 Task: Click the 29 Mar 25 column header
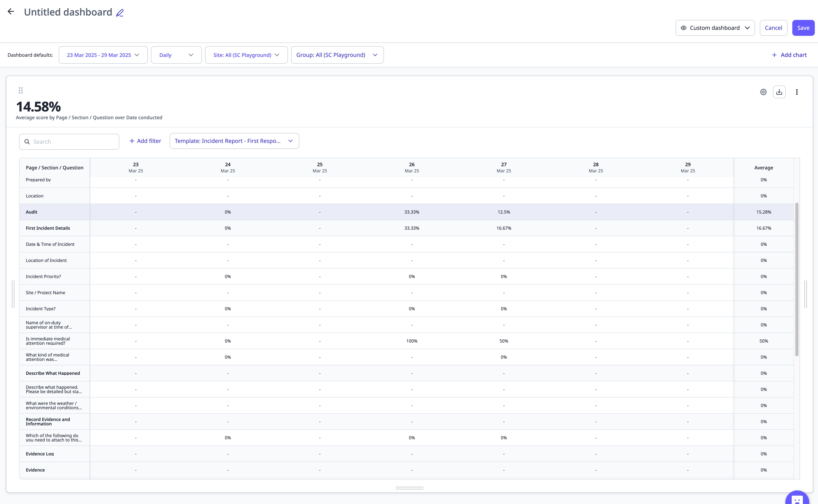pos(688,168)
